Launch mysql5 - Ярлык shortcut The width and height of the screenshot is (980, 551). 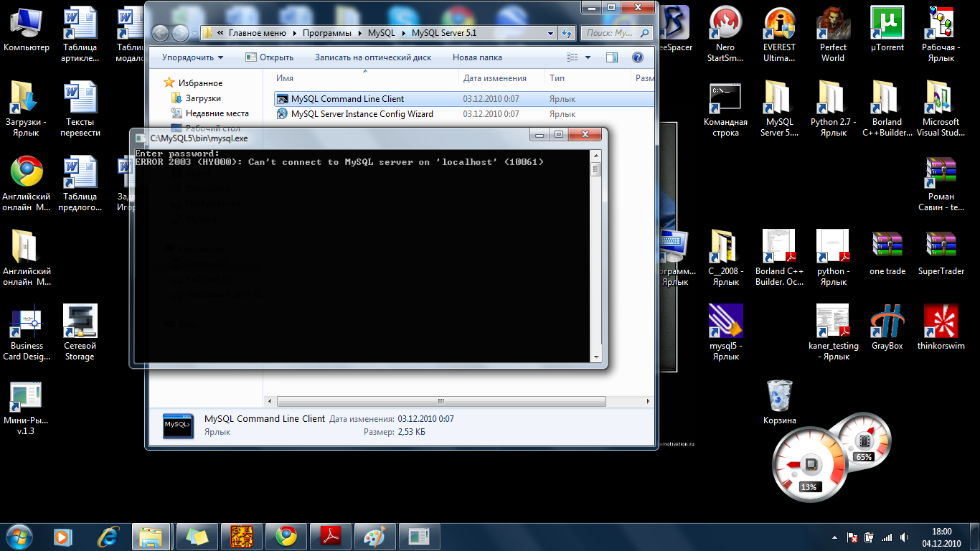point(725,332)
